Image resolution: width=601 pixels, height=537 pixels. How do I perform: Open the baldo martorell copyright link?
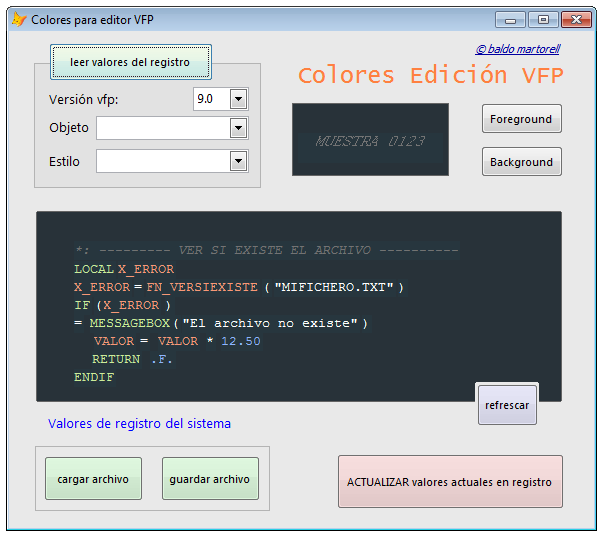(x=518, y=49)
